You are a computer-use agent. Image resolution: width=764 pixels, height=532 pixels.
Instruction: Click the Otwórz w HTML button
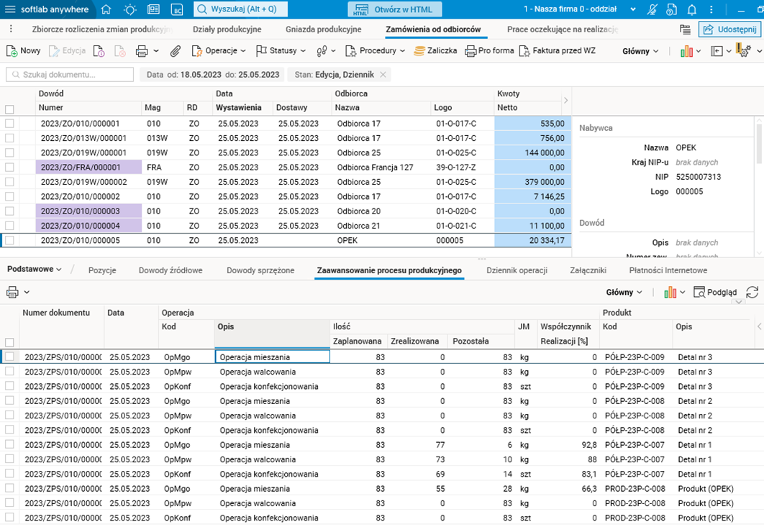click(395, 9)
